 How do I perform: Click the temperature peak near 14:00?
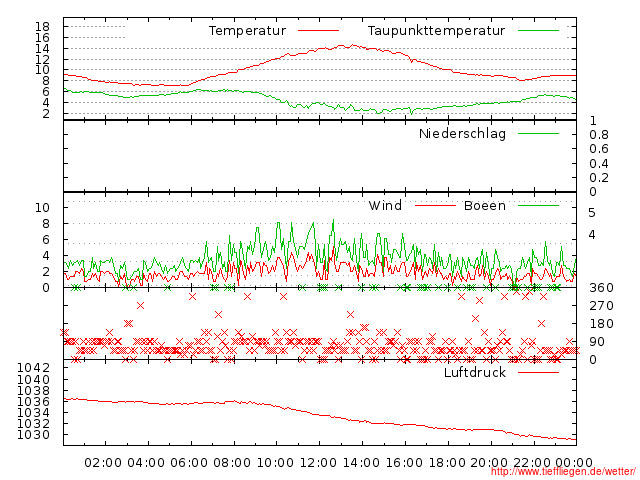click(x=352, y=45)
